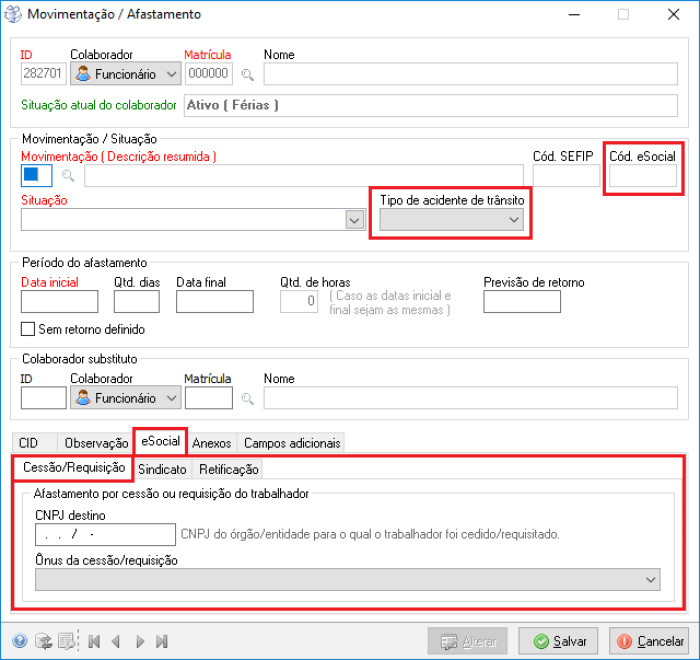Screen dimensions: 700x660
Task: Expand 'Ônus da cessão/requisição' dropdown
Action: [651, 580]
